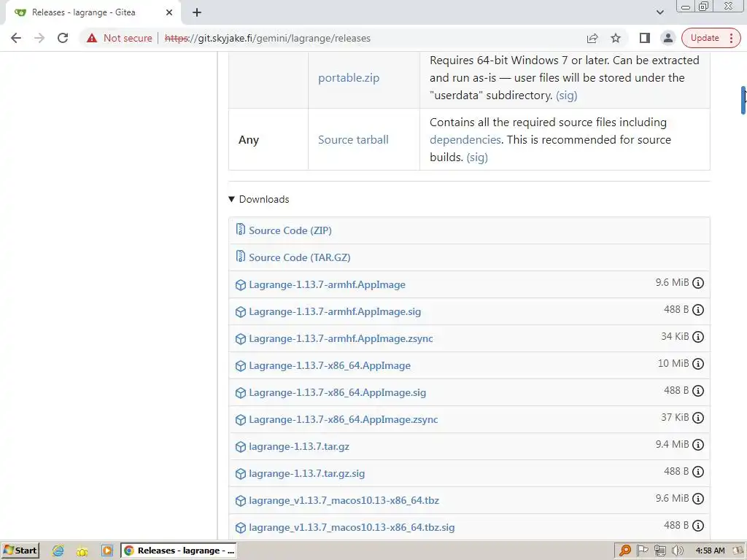Click the page vertical scrollbar thumb

click(743, 101)
